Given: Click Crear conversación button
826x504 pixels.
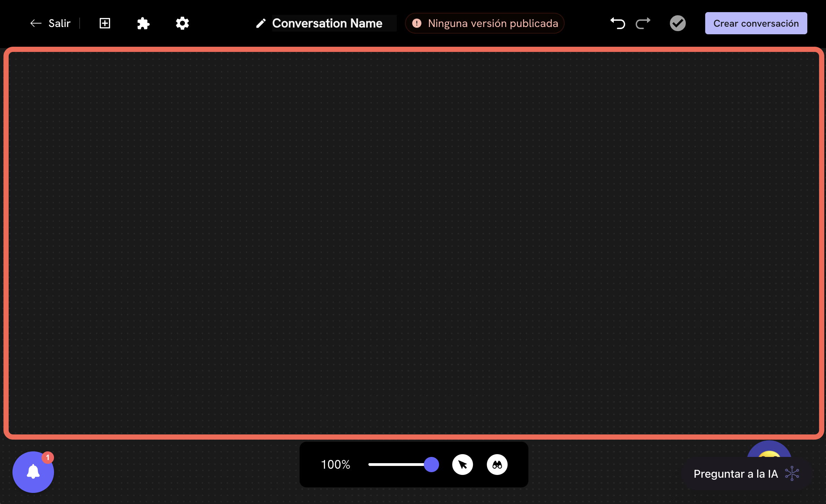Looking at the screenshot, I should click(756, 23).
